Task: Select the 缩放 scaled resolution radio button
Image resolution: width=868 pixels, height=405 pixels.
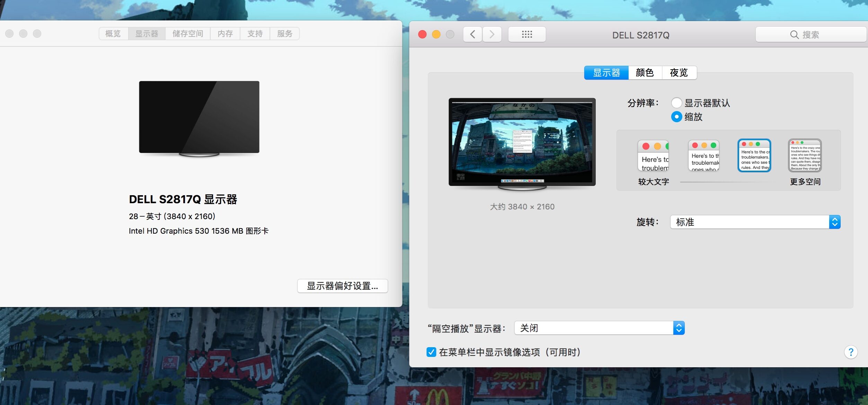Action: tap(676, 117)
